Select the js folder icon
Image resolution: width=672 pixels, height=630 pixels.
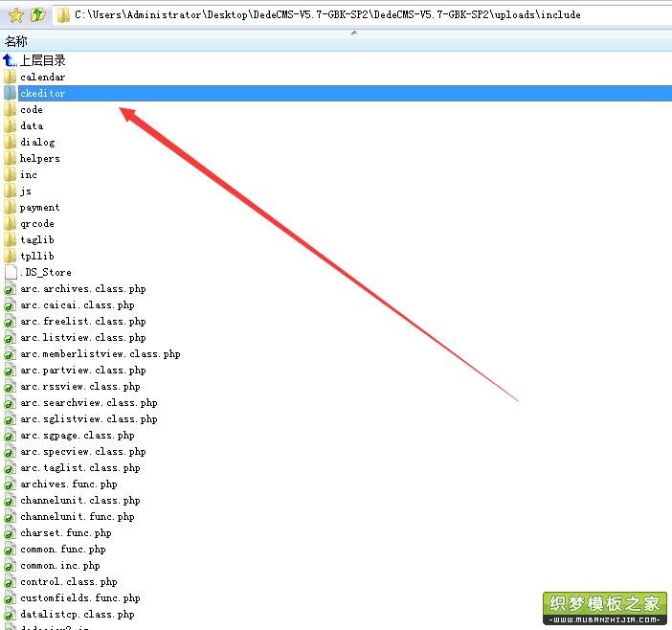11,191
